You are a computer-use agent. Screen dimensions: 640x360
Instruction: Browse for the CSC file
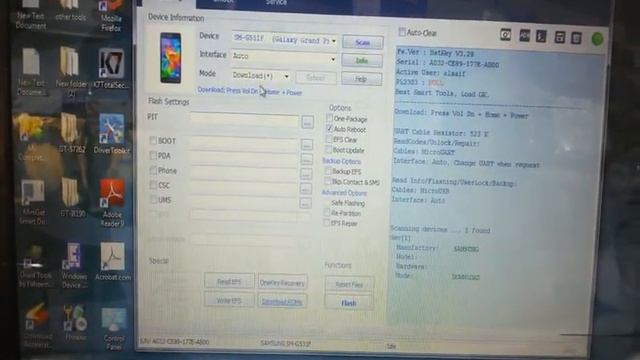(x=305, y=189)
